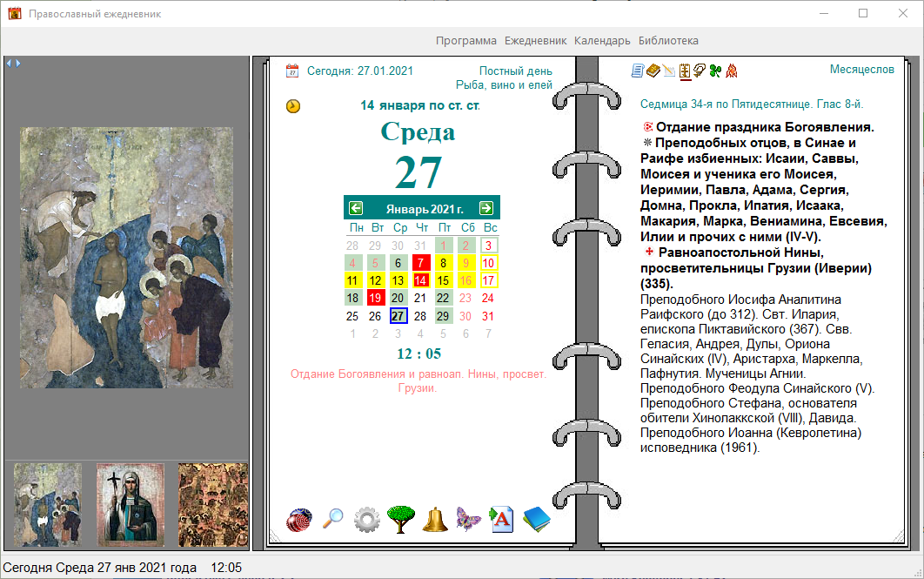Click the golden bell icon
The image size is (924, 579).
coord(435,520)
